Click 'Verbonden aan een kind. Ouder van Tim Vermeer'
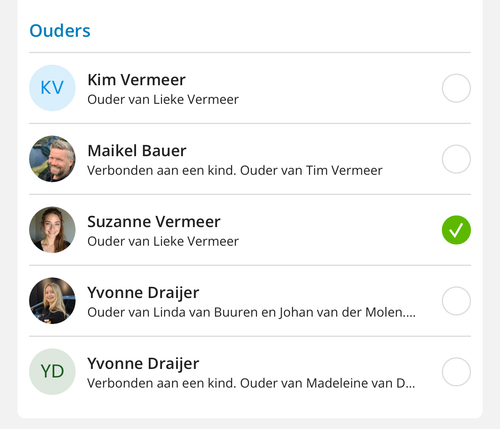This screenshot has width=500, height=429. click(235, 170)
